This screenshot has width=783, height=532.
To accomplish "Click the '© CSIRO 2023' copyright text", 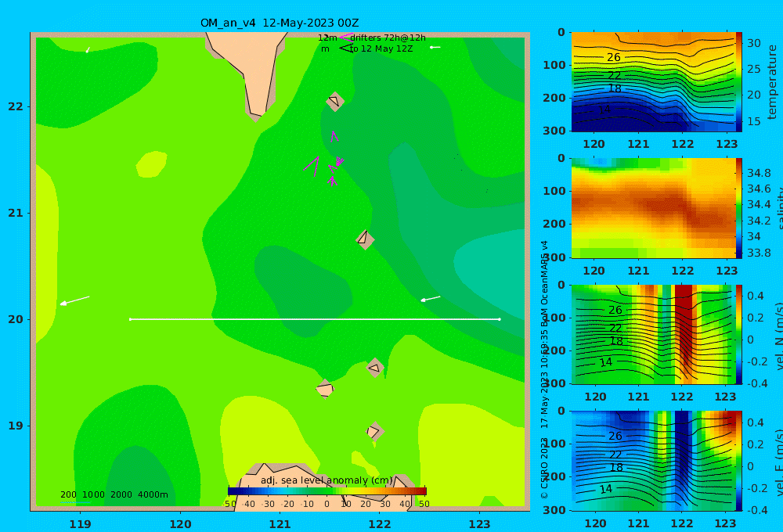I will pos(544,468).
